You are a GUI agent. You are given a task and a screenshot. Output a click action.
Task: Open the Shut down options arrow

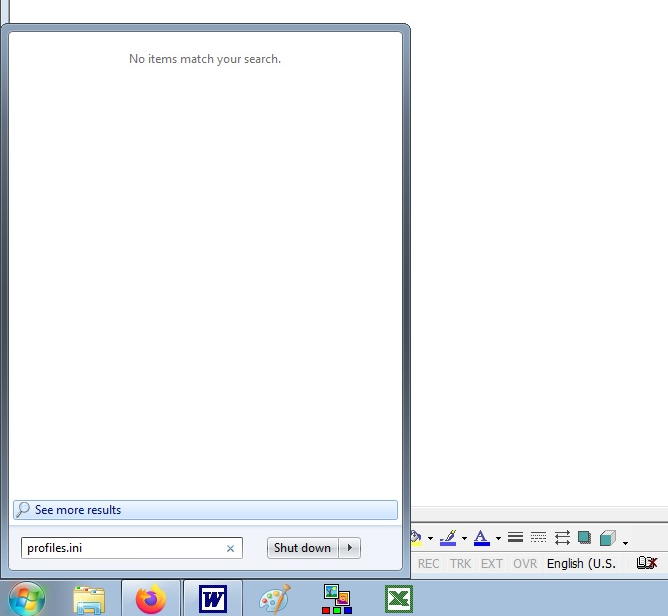pos(350,548)
